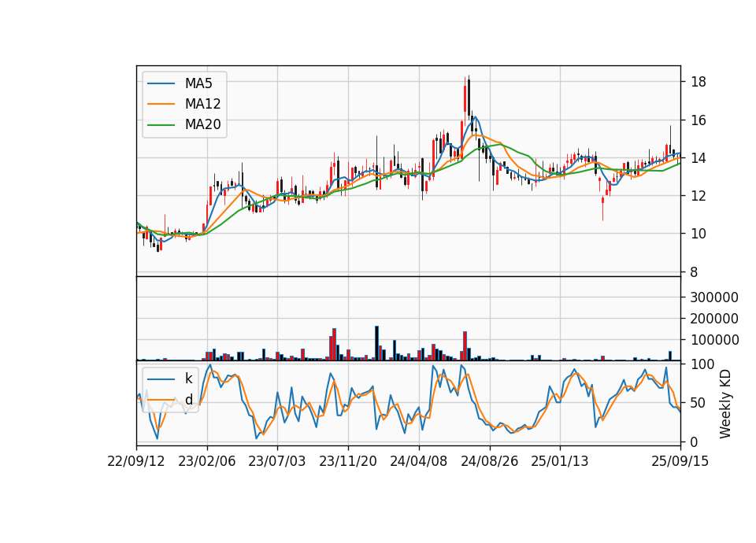
Task: Click the blue MA5 legend line sample
Action: 161,83
